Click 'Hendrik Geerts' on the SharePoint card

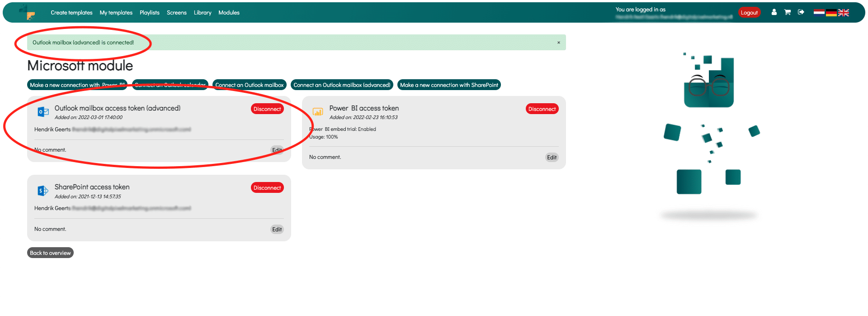point(52,208)
